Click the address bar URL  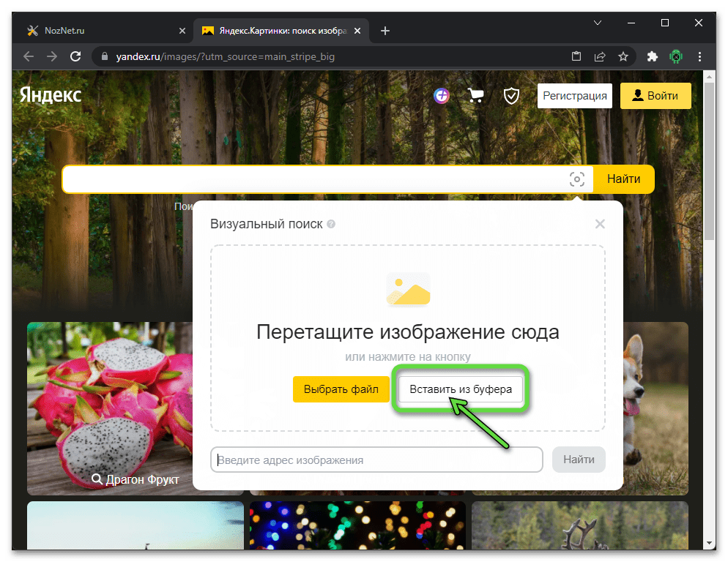(x=225, y=56)
